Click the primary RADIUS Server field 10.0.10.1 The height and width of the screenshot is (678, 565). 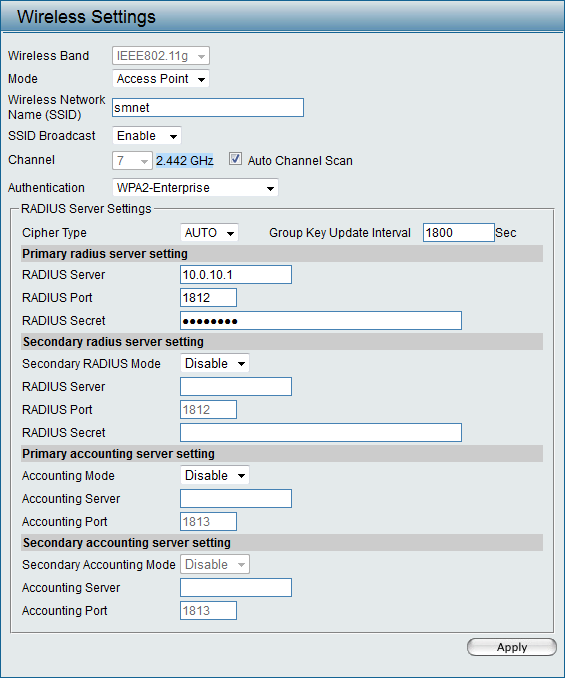click(x=236, y=275)
